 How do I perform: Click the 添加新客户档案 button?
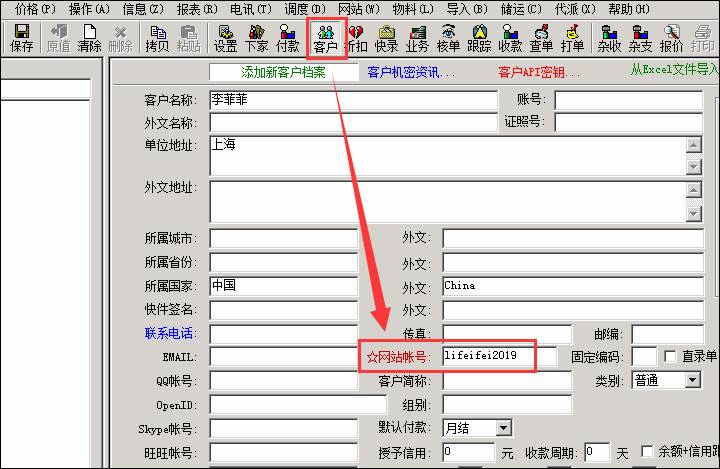pos(283,72)
